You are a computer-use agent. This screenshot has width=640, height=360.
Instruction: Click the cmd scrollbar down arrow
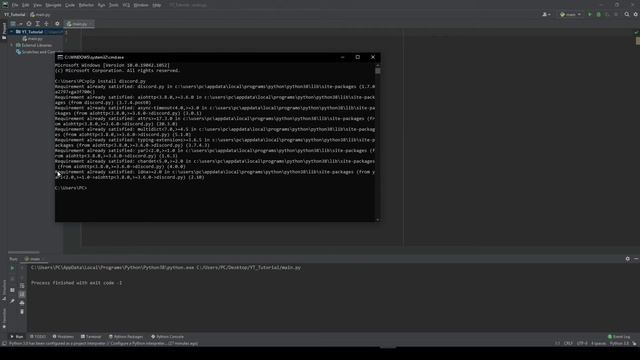[378, 220]
